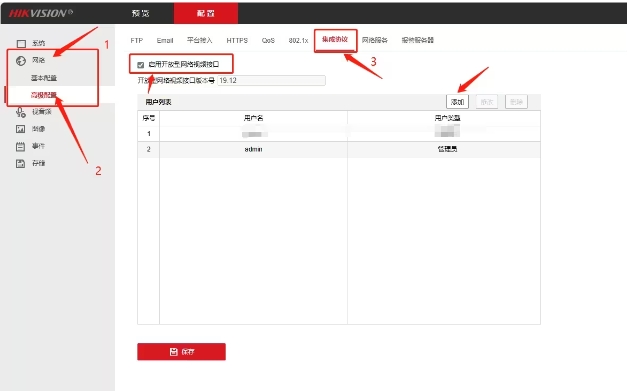628x391 pixels.
Task: Switch to the Email tab
Action: point(165,40)
